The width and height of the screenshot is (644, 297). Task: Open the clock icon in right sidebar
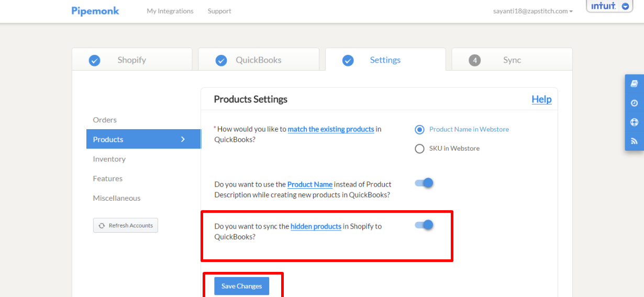click(635, 103)
